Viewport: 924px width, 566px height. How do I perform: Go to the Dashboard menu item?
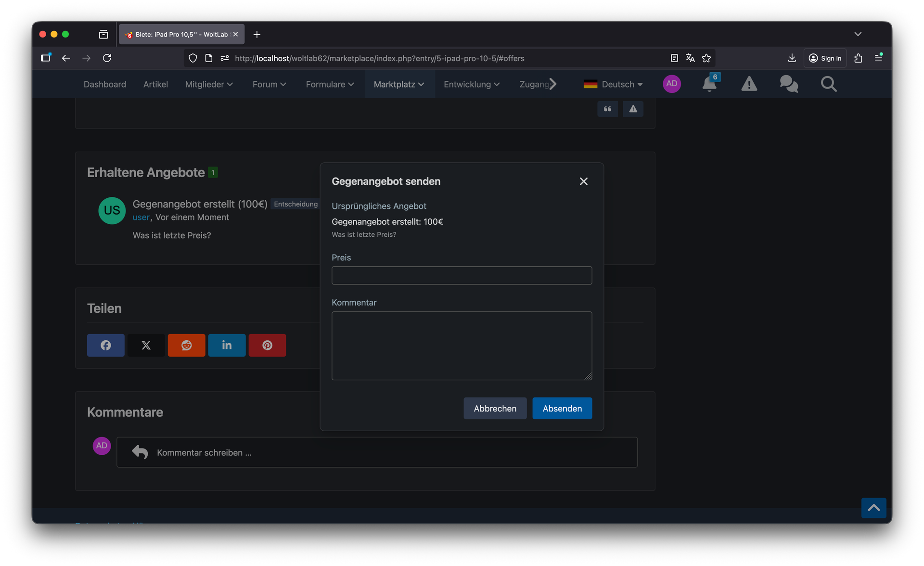pyautogui.click(x=105, y=84)
